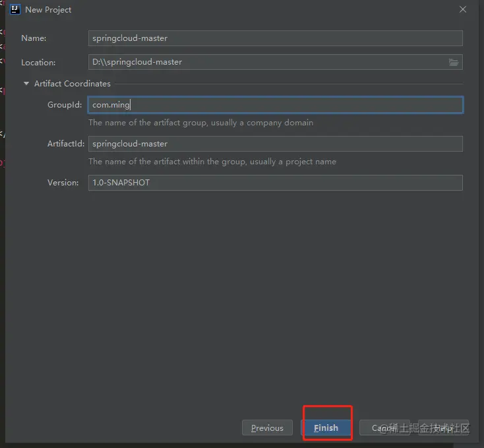
Task: Click the 'Artifact Coordinates' section label
Action: (73, 84)
